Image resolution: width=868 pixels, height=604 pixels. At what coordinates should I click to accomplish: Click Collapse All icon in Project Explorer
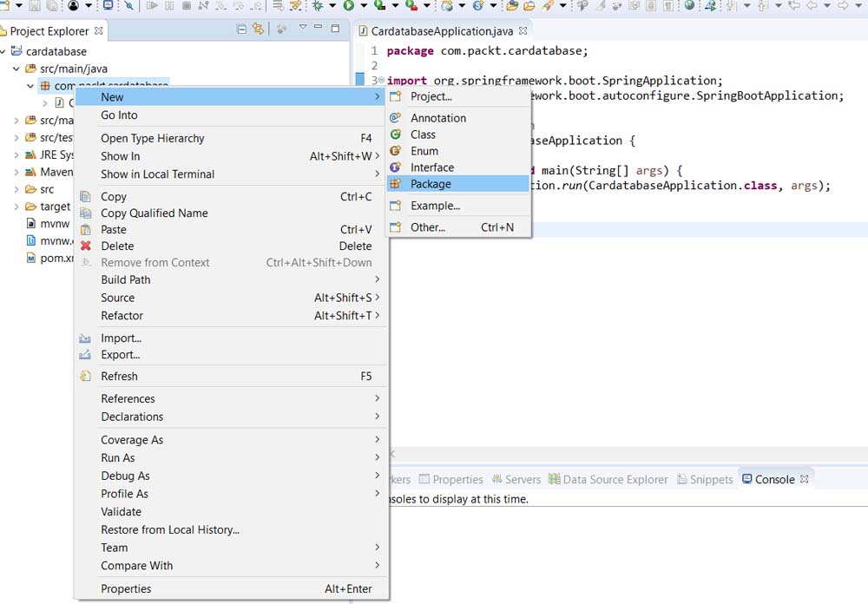[x=241, y=30]
